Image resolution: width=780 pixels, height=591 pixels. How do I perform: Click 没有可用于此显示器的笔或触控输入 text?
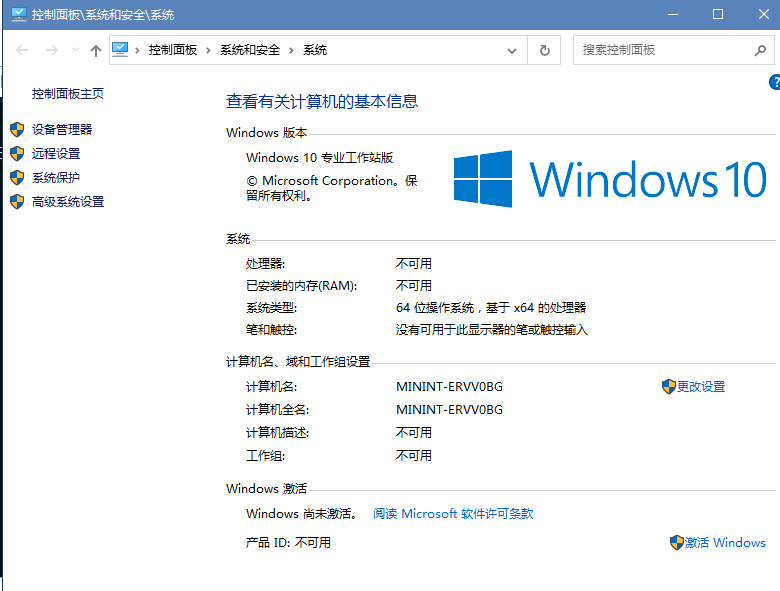click(491, 330)
